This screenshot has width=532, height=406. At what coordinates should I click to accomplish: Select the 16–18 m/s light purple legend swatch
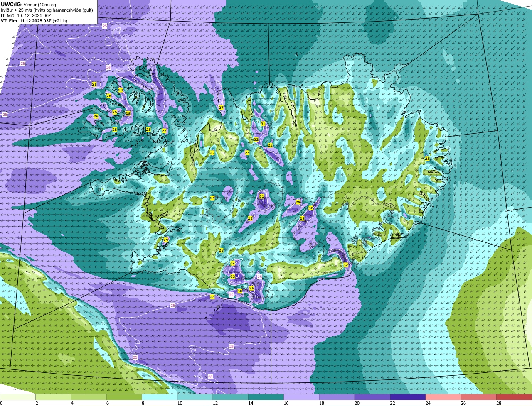pyautogui.click(x=301, y=397)
